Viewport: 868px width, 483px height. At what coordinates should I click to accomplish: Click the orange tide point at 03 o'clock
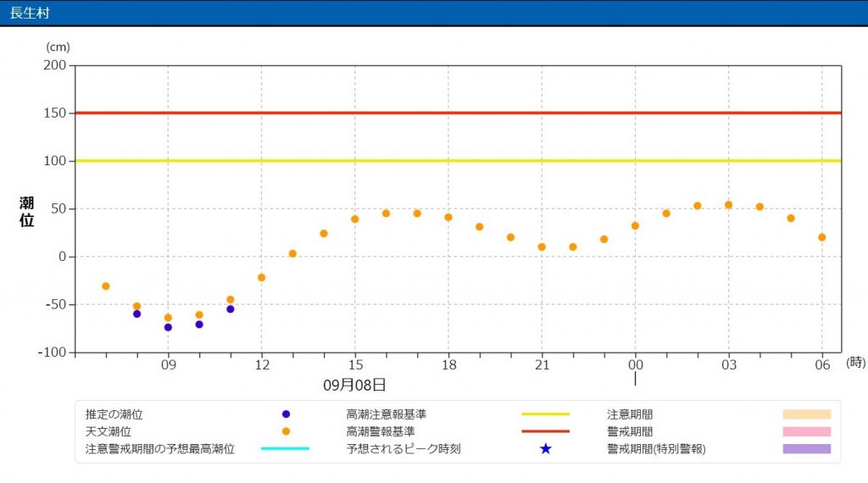pos(728,205)
